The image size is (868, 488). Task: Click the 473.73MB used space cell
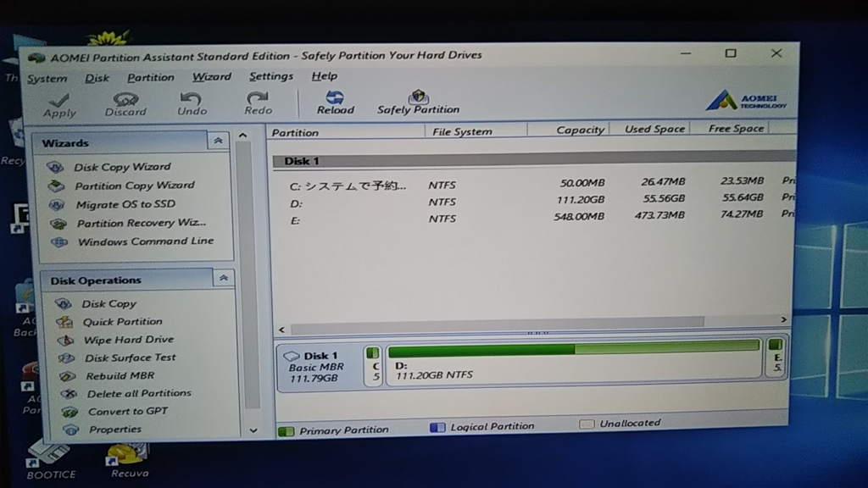click(659, 215)
